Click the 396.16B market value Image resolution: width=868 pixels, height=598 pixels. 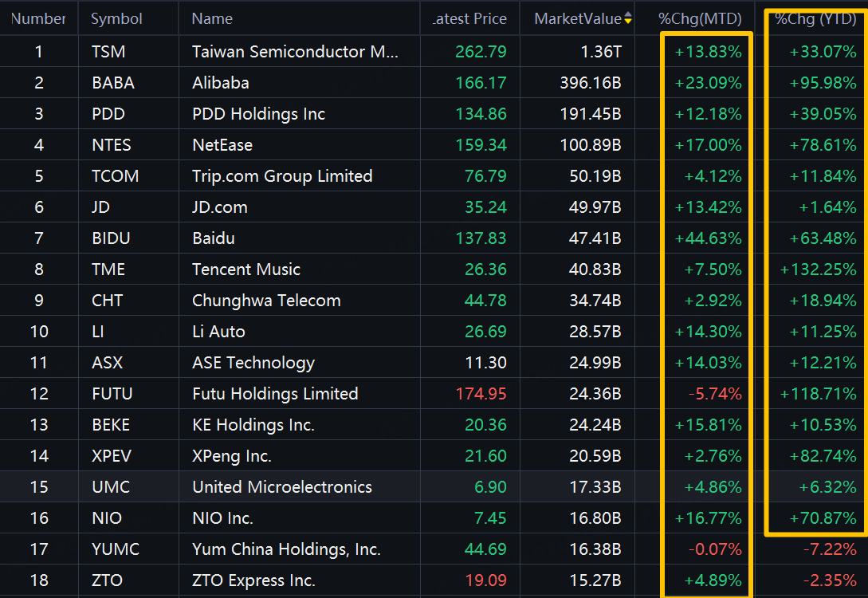(x=591, y=82)
